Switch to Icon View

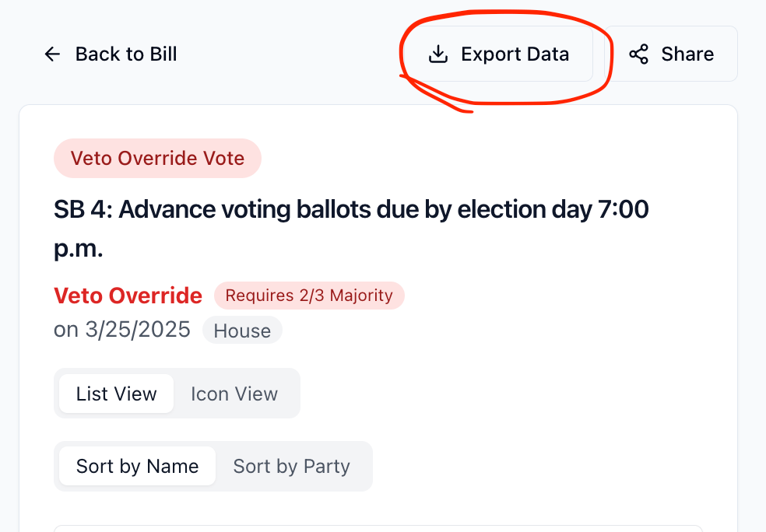click(234, 394)
